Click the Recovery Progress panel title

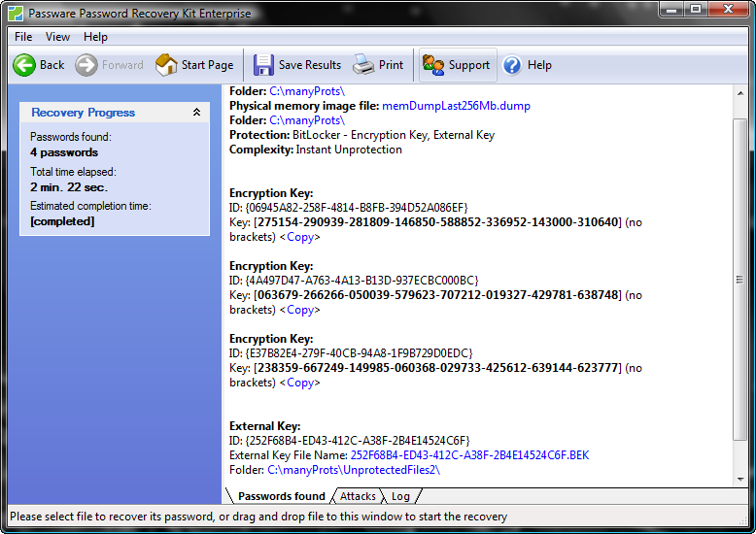tap(83, 113)
